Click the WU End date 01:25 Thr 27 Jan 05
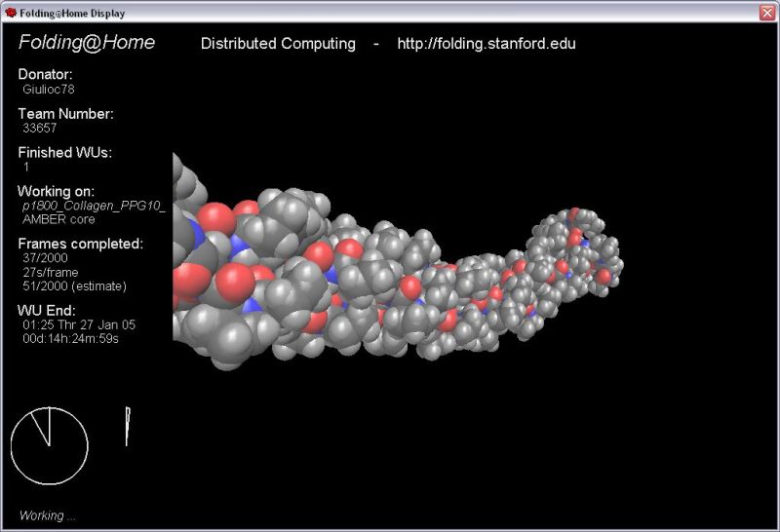The image size is (780, 532). pos(80,324)
